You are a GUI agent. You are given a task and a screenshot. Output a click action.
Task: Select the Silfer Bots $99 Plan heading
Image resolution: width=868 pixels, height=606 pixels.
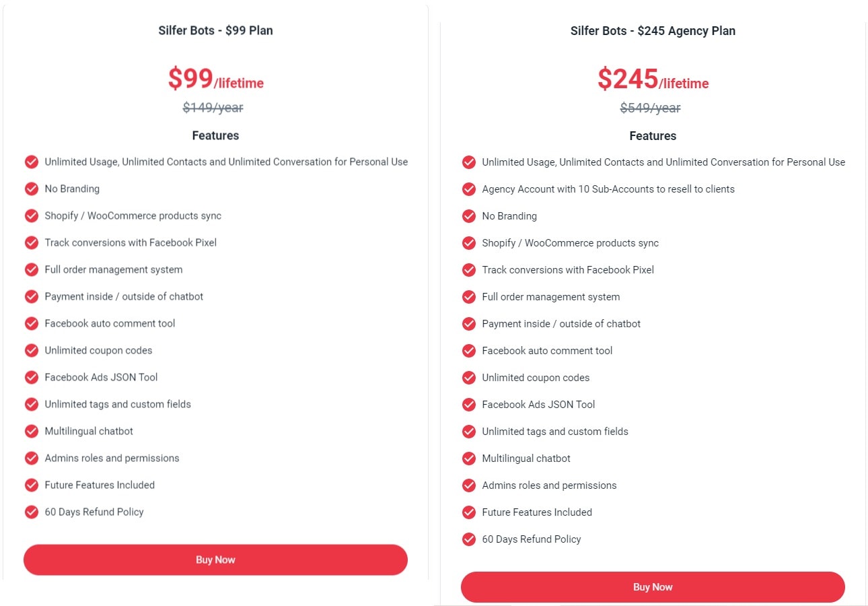tap(215, 30)
